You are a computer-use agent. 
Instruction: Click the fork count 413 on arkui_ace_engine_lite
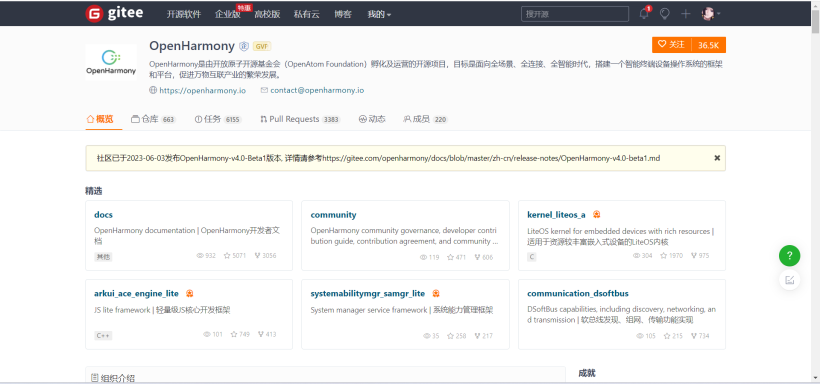[x=267, y=334]
